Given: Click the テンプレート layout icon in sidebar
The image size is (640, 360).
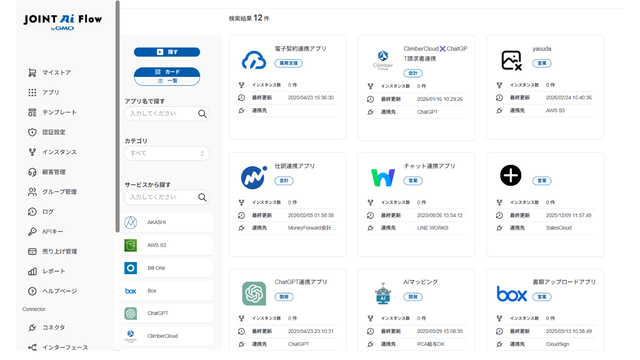Looking at the screenshot, I should (x=32, y=112).
